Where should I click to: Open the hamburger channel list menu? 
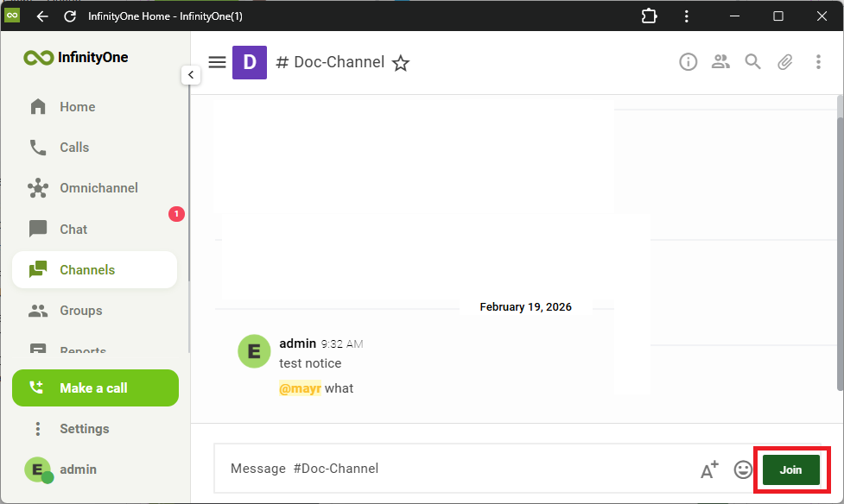[x=217, y=62]
